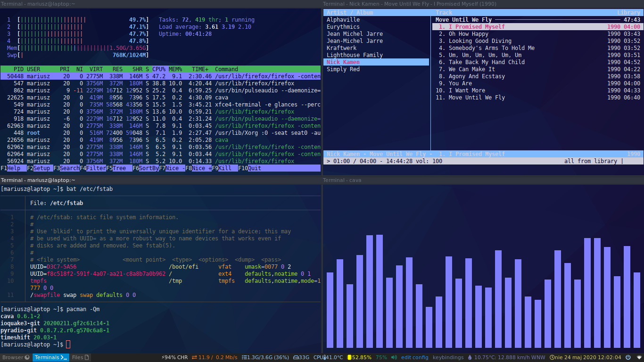Sort htop by the PID column header
Viewport: 644px width, 362px height.
[x=18, y=69]
